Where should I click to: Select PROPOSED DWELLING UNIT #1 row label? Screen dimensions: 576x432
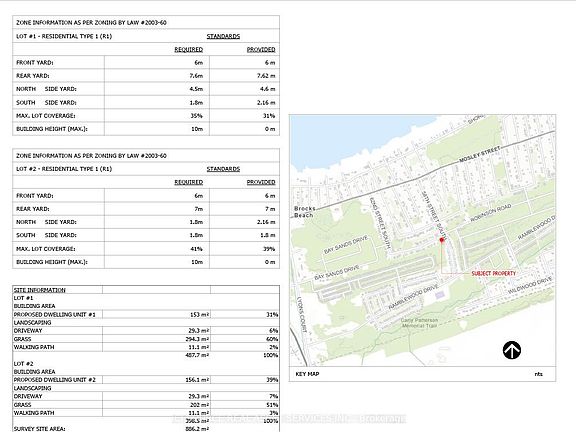[x=54, y=314]
